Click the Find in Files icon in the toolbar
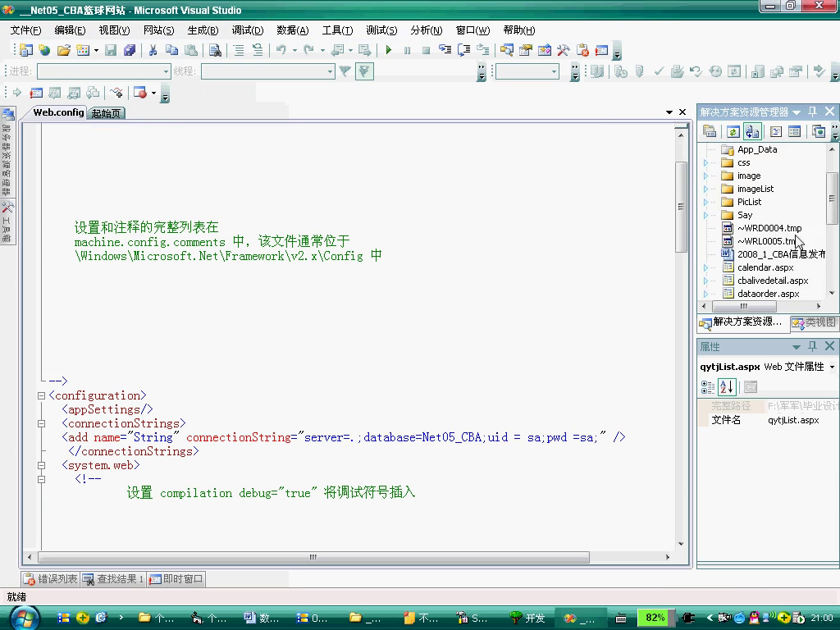The width and height of the screenshot is (840, 630). (x=216, y=50)
